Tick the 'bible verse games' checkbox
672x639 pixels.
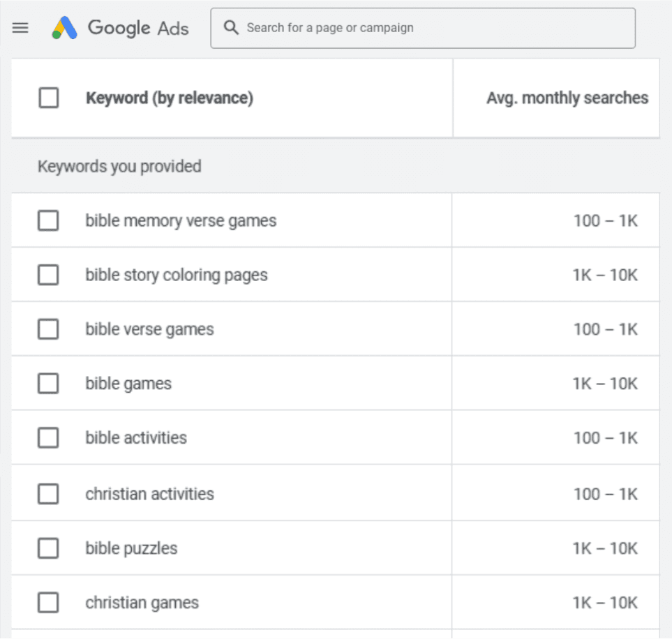(x=48, y=329)
